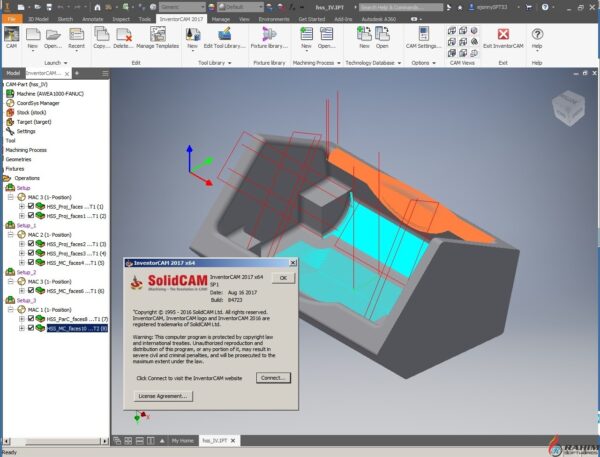This screenshot has height=457, width=600.
Task: Select the CoordSys Manager node
Action: coord(38,103)
